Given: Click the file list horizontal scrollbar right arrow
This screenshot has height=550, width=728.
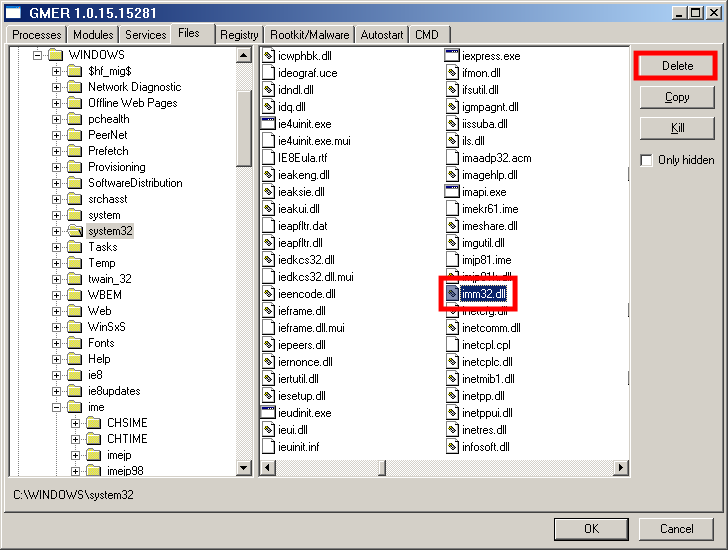Looking at the screenshot, I should pyautogui.click(x=620, y=468).
